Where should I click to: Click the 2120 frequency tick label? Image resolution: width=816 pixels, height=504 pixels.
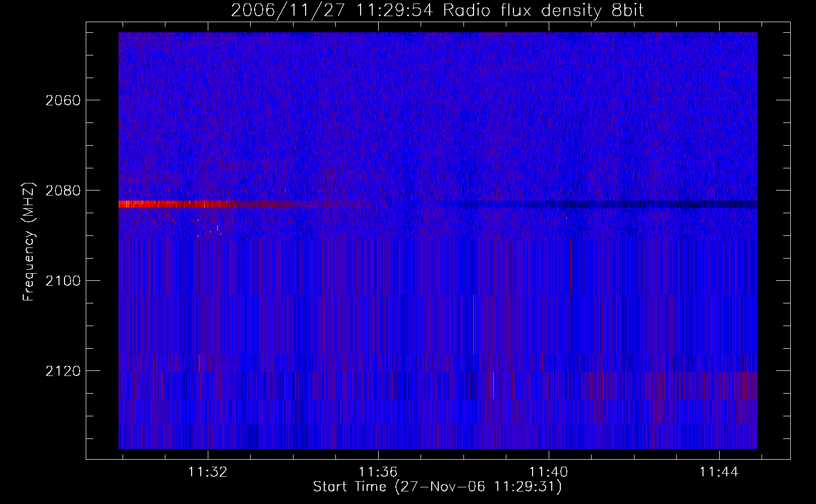(x=63, y=371)
